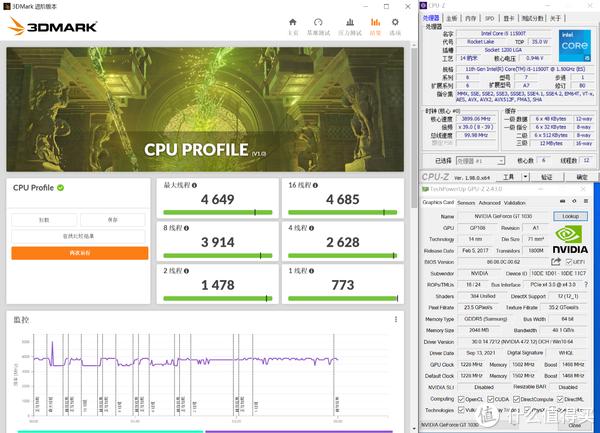
Task: Switch to the CPU-Z 主板 tab
Action: [x=452, y=18]
